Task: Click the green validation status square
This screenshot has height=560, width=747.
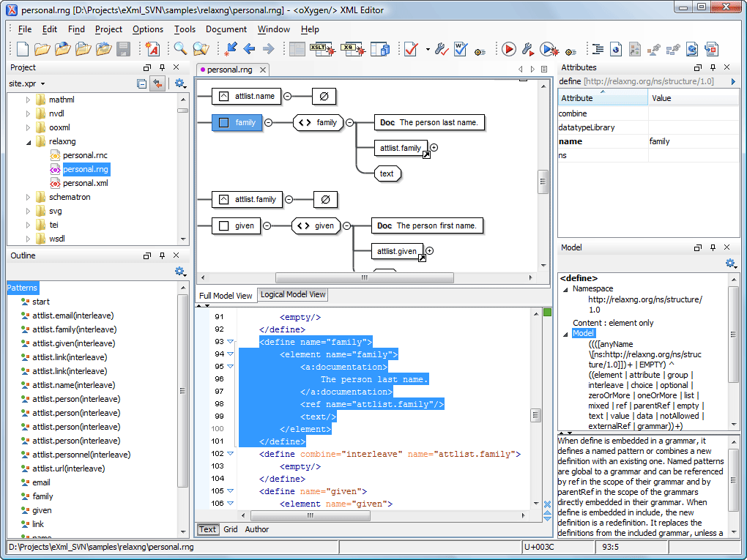Action: click(x=547, y=313)
